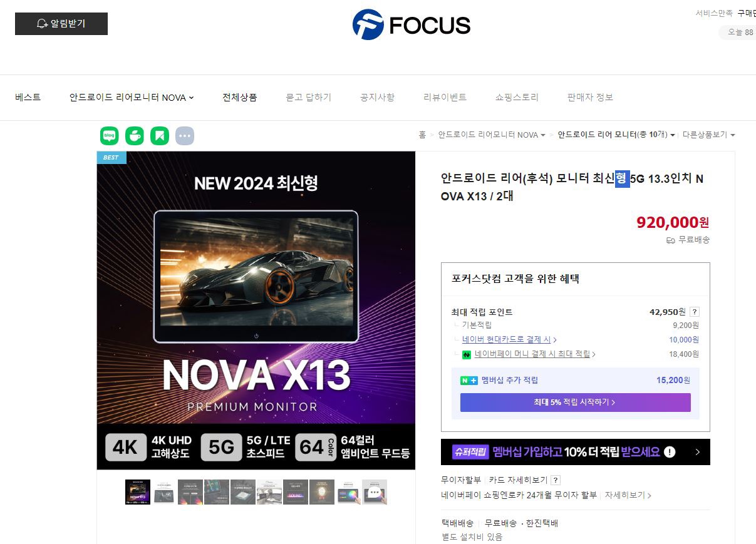Click the FOCUS store logo
Image resolution: width=756 pixels, height=544 pixels.
tap(412, 25)
